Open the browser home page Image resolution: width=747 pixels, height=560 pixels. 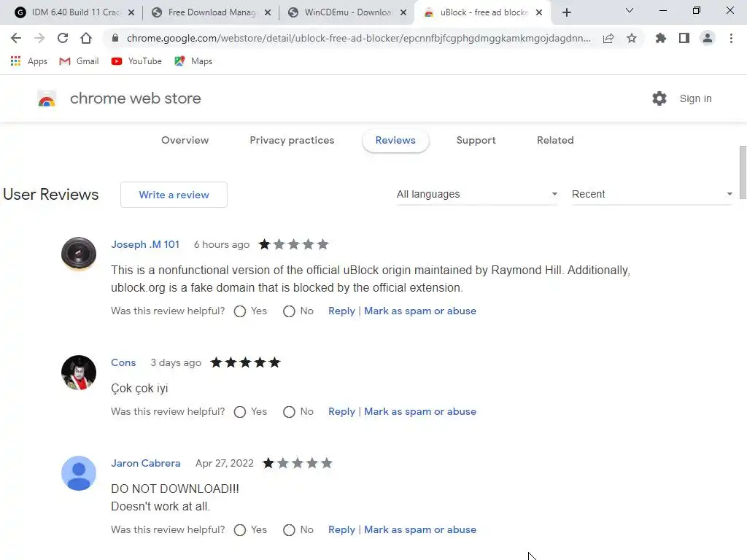[86, 38]
